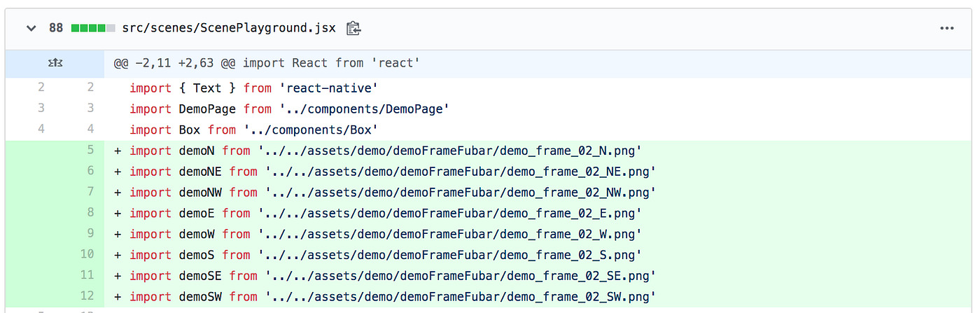Click the added line importing demoW

pos(539,235)
